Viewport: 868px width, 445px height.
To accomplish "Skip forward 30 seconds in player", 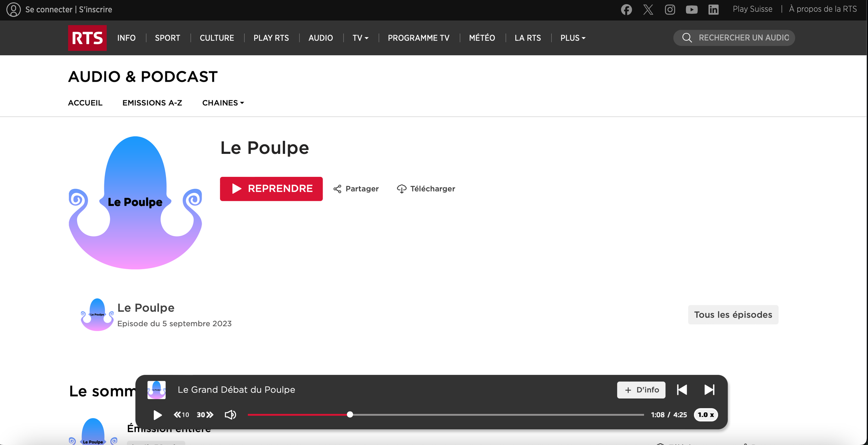I will [x=205, y=415].
